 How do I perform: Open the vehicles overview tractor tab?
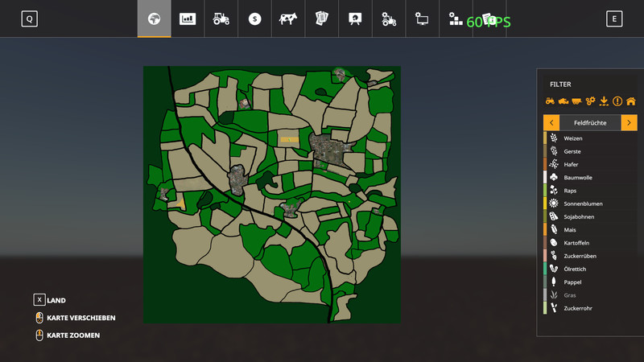point(221,19)
